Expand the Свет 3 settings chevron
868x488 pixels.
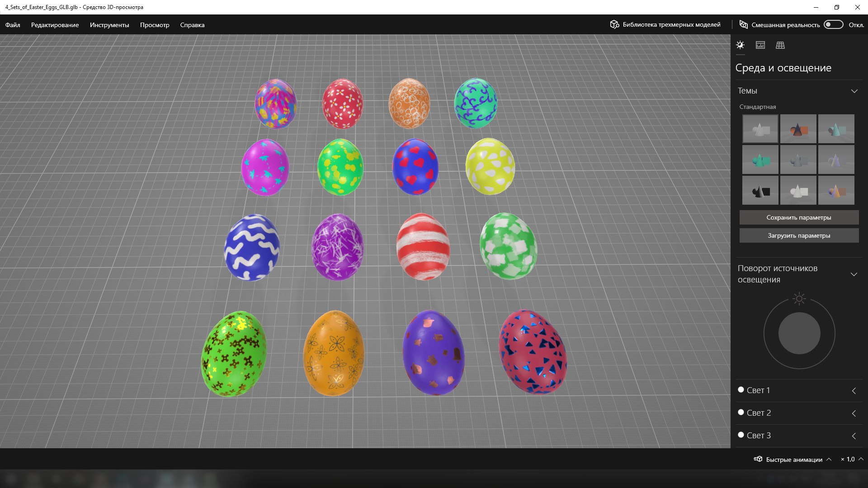coord(854,436)
